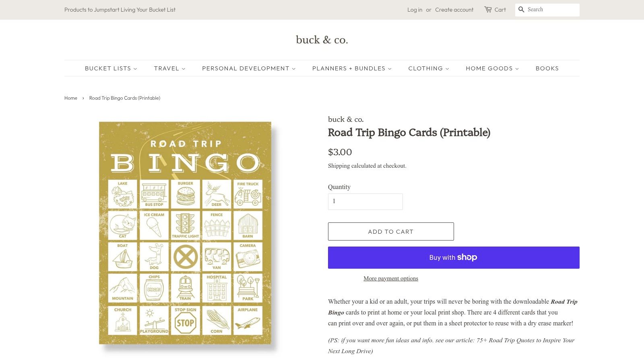Open the Create account link

[x=454, y=10]
